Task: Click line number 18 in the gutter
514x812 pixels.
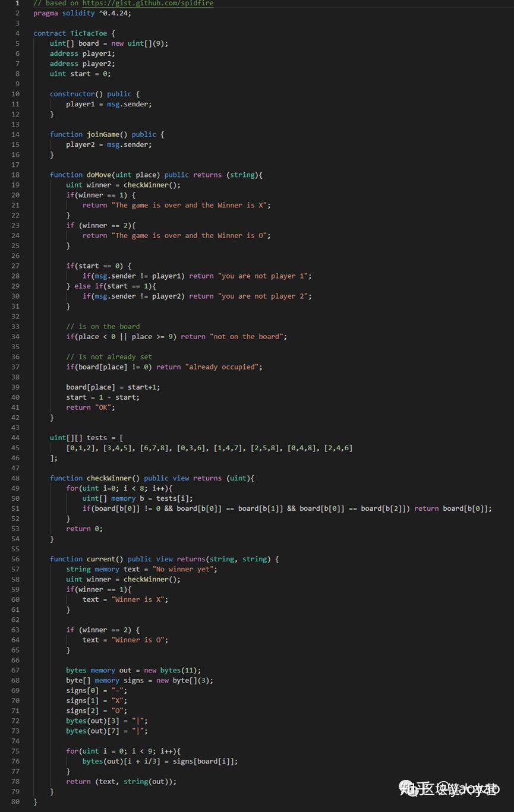Action: [x=15, y=175]
